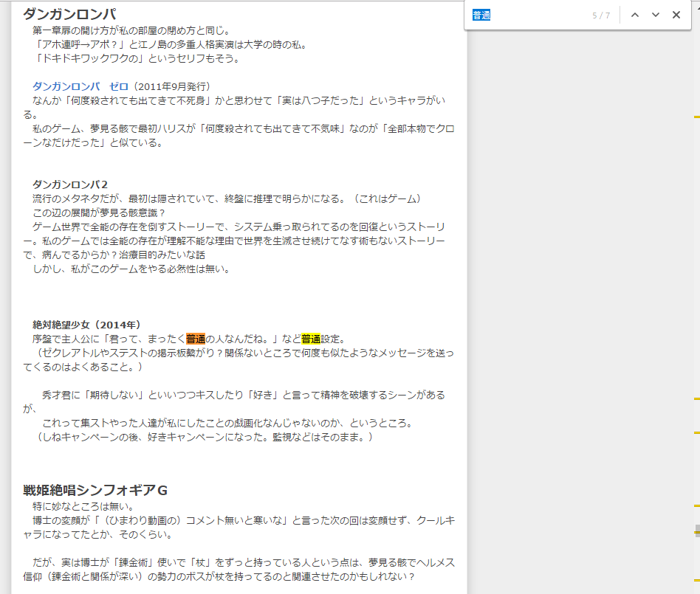Click the vertical scrollbar thumb

pyautogui.click(x=697, y=531)
